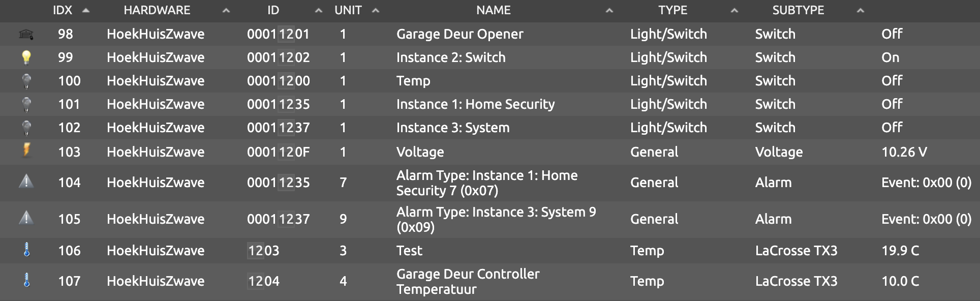Click the 10.26 V voltage reading

[905, 151]
